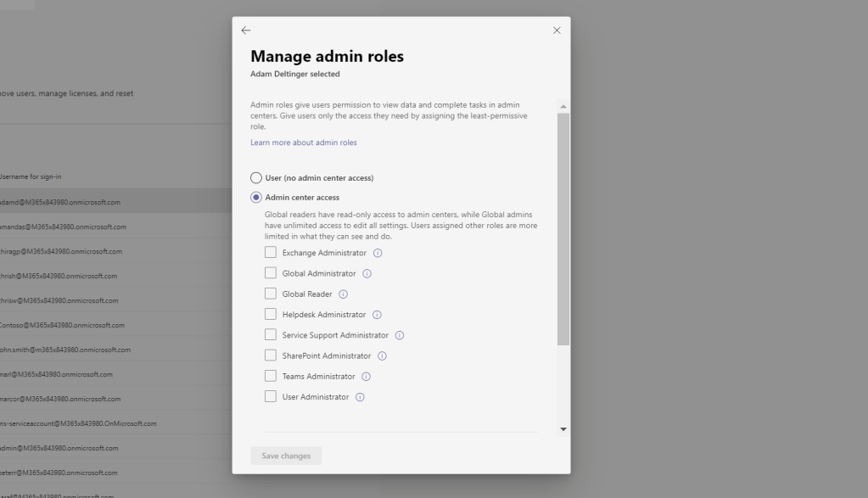Select the Admin center access radio button
This screenshot has width=868, height=498.
click(x=256, y=198)
